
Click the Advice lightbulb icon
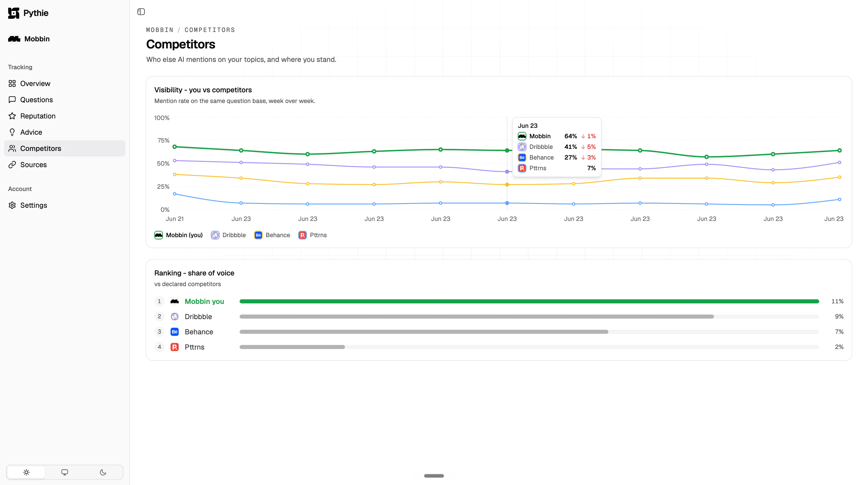(12, 132)
